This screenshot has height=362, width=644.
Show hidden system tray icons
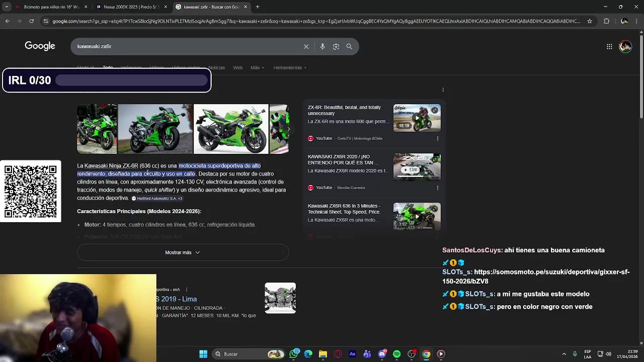[x=564, y=354]
